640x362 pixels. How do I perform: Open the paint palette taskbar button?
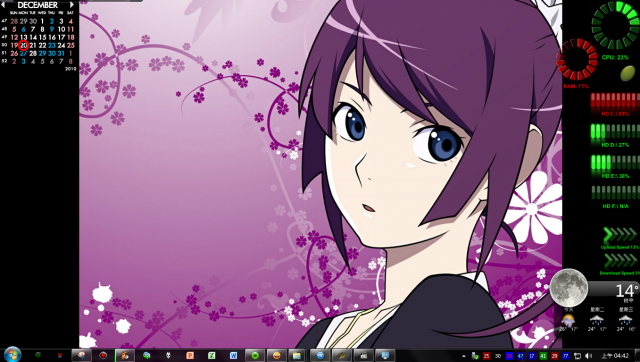tap(81, 355)
